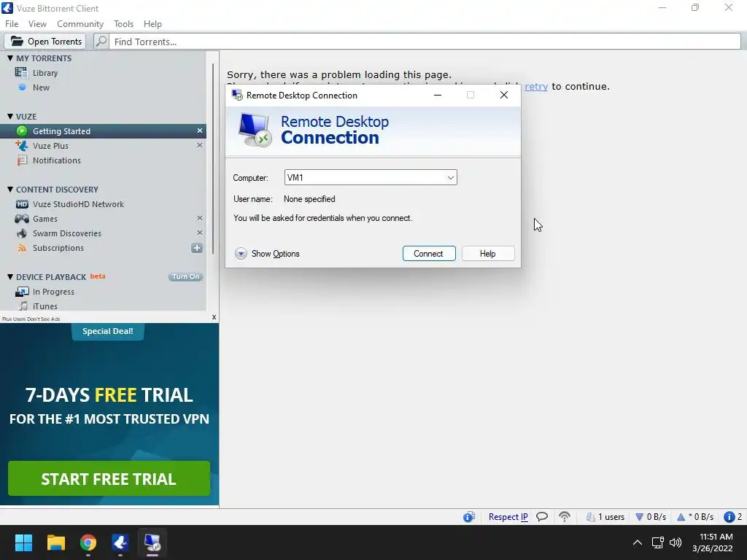Open the chat bubble icon in status bar
This screenshot has height=560, width=747.
click(542, 517)
